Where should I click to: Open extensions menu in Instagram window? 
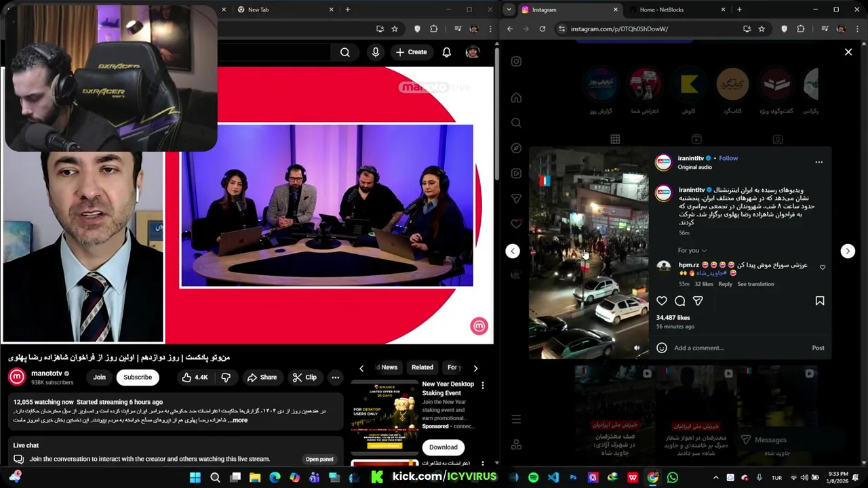(x=801, y=28)
